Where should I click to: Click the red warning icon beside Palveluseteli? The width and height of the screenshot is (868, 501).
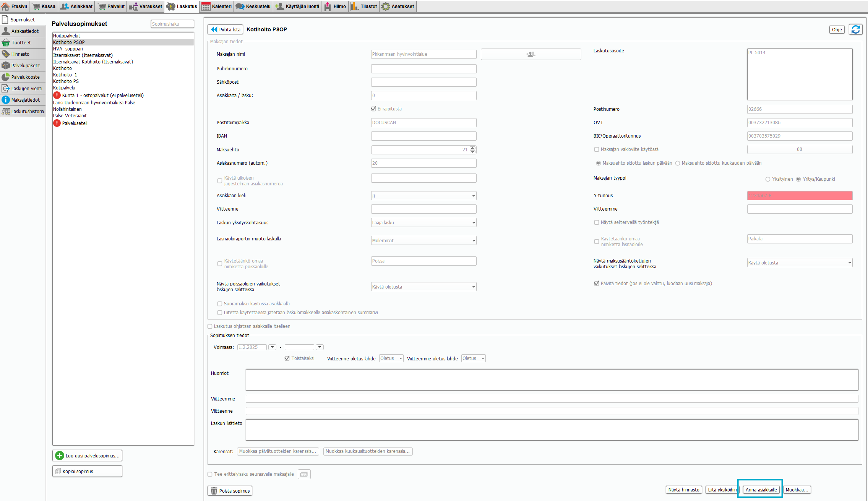tap(57, 123)
